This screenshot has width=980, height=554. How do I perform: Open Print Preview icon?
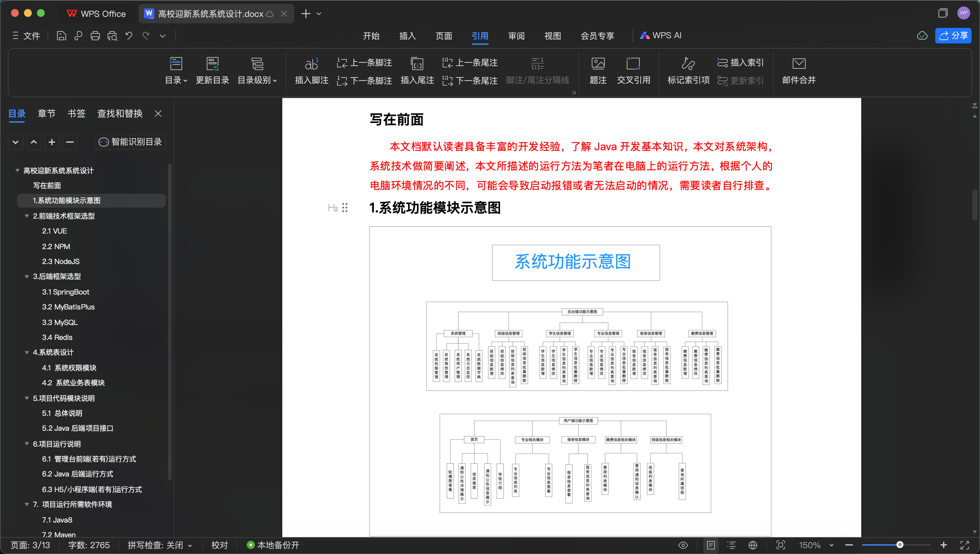pyautogui.click(x=112, y=36)
